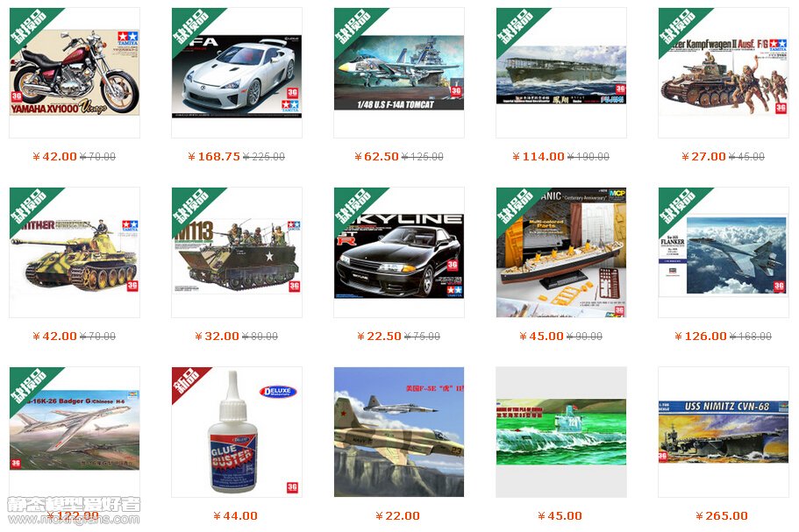Open the USS Nimitz CVN-68 carrier product

[x=723, y=432]
